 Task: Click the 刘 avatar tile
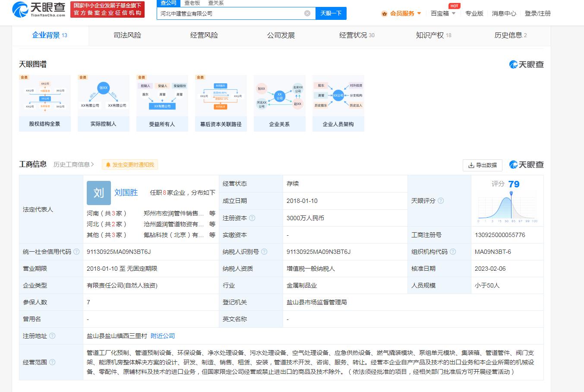coord(99,193)
